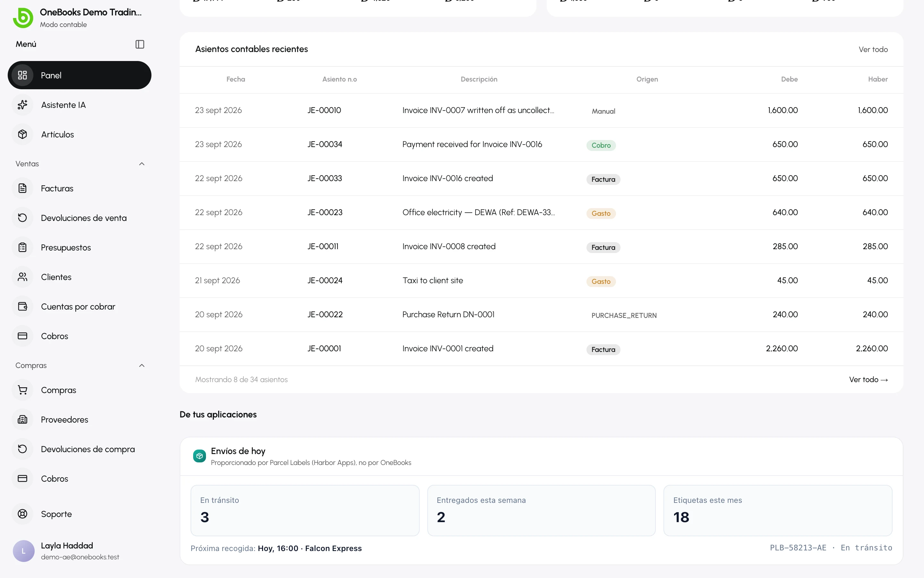924x578 pixels.
Task: Click Gasto badge on Taxi row
Action: (x=601, y=281)
